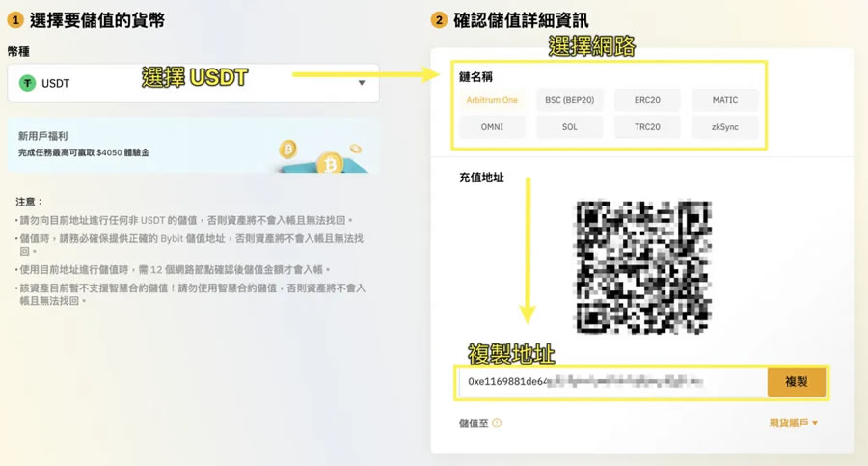Click the deposit QR code image
868x466 pixels.
click(643, 266)
